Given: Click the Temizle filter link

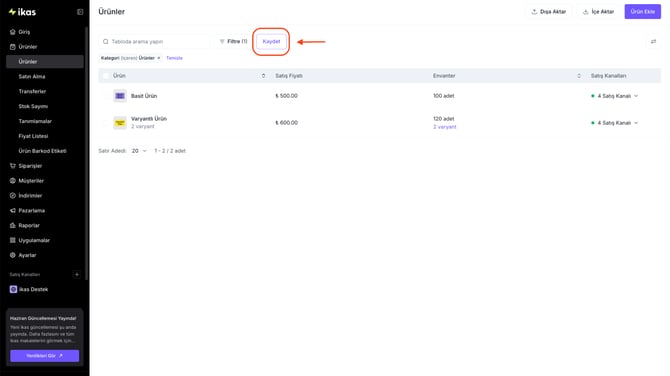Looking at the screenshot, I should (174, 58).
